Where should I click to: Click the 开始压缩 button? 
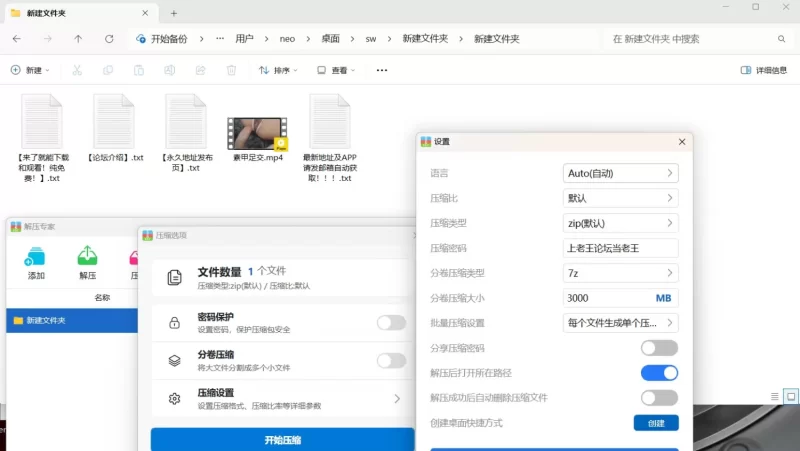283,439
